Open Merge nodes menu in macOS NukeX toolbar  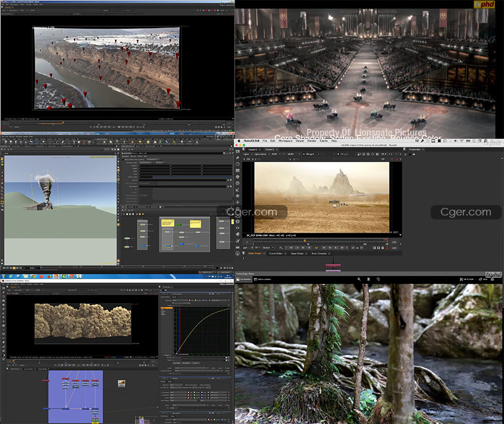(x=238, y=196)
